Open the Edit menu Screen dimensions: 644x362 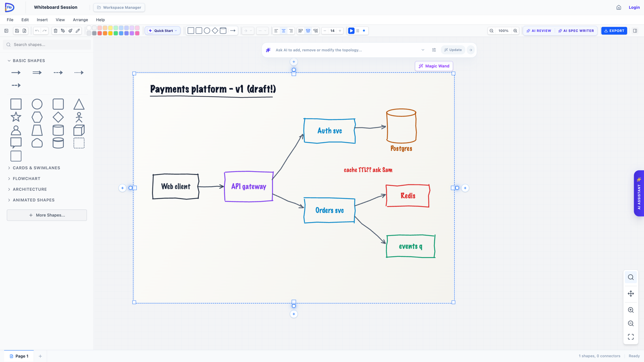tap(25, 20)
